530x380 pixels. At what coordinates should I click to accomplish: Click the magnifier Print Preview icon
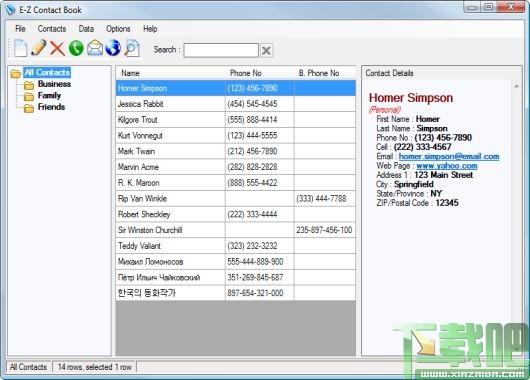point(131,48)
